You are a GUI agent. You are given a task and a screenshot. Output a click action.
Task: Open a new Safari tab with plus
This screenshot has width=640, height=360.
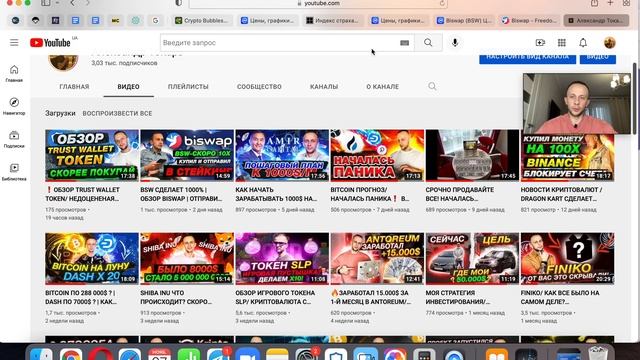[x=610, y=3]
